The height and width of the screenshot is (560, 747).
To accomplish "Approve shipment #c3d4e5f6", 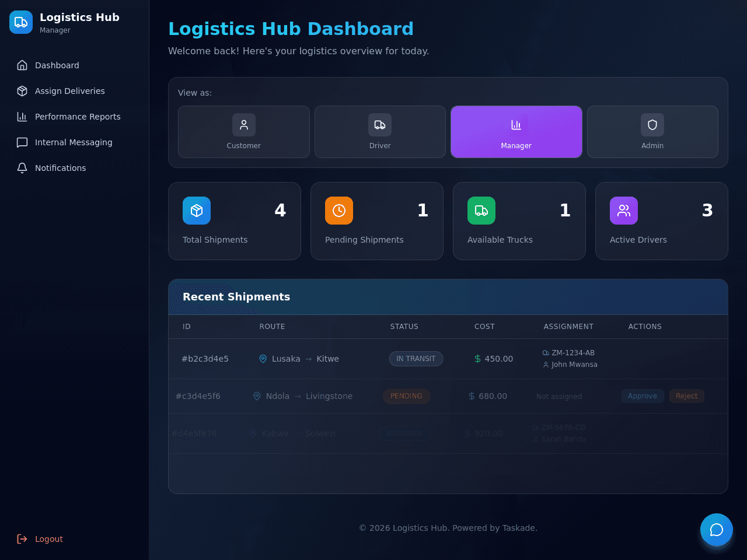I will [643, 396].
